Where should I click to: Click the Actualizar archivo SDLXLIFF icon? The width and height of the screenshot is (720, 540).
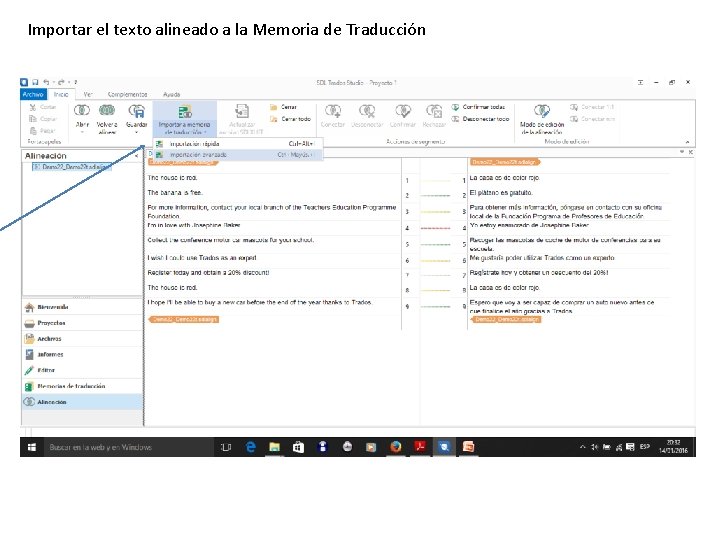point(242,112)
